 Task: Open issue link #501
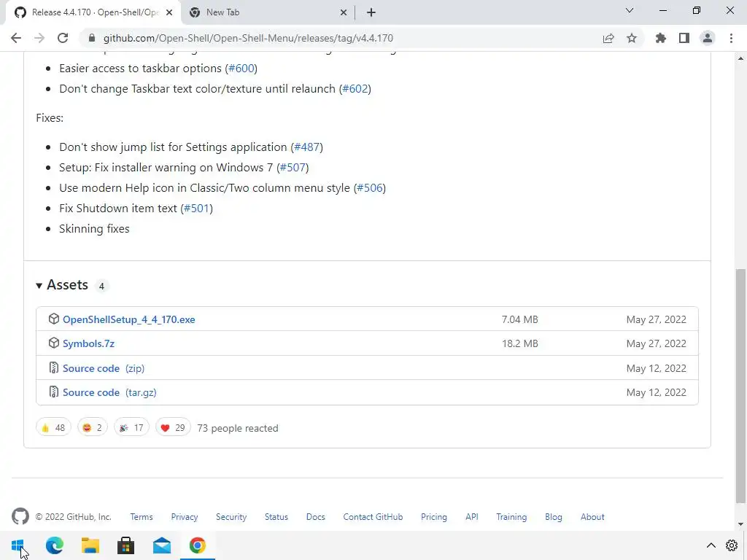coord(197,209)
